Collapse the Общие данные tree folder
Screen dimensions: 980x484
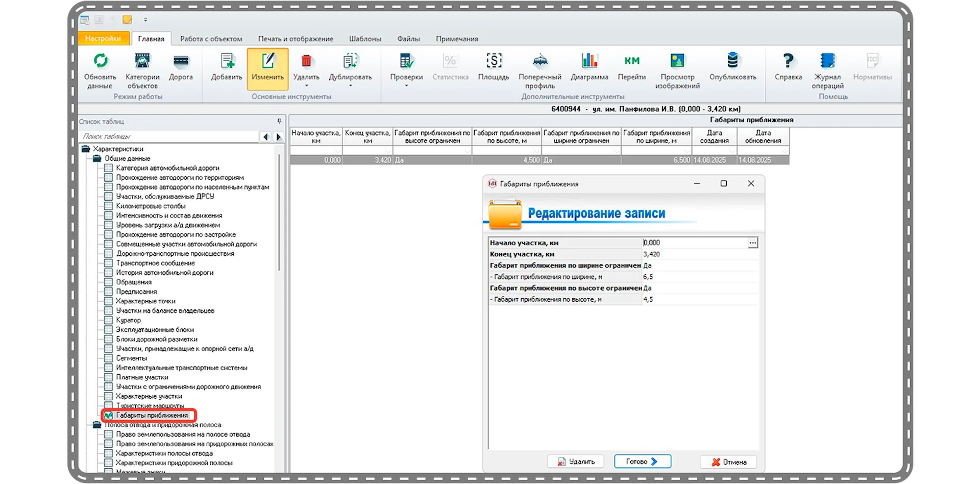click(97, 159)
